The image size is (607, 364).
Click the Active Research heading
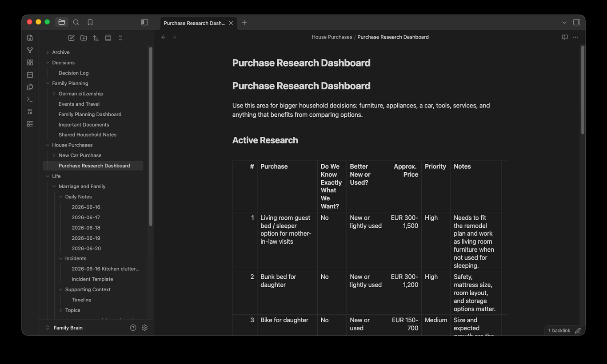[265, 140]
